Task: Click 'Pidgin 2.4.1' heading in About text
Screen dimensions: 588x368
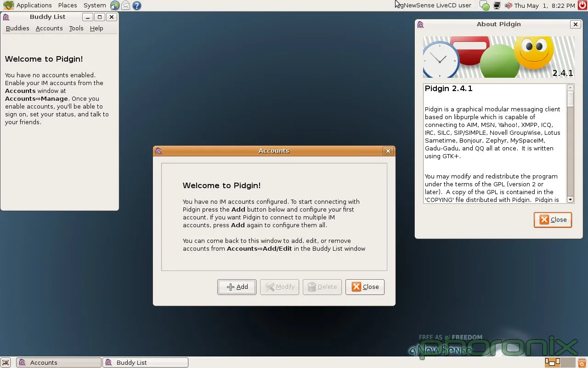Action: (x=449, y=88)
